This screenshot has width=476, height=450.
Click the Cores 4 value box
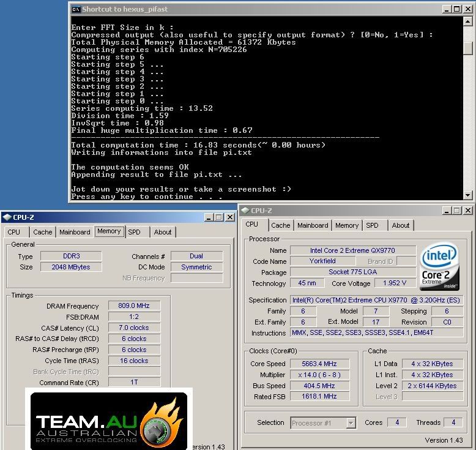(396, 422)
